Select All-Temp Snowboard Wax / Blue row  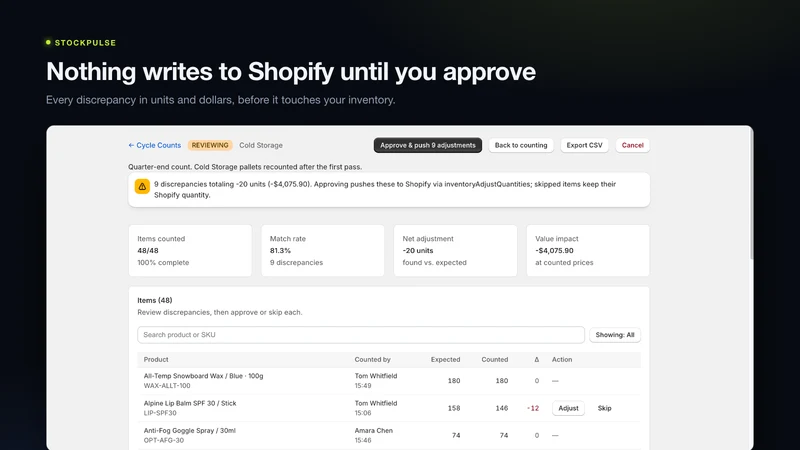point(389,381)
